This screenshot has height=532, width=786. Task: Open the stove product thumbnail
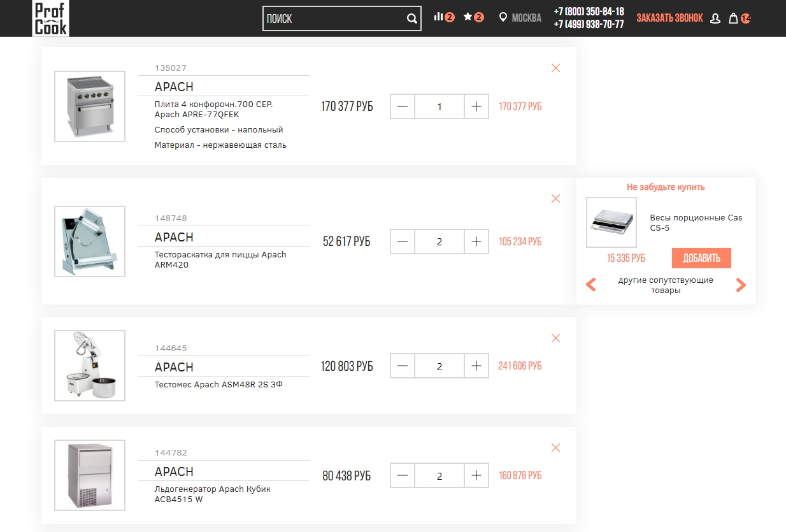click(90, 106)
